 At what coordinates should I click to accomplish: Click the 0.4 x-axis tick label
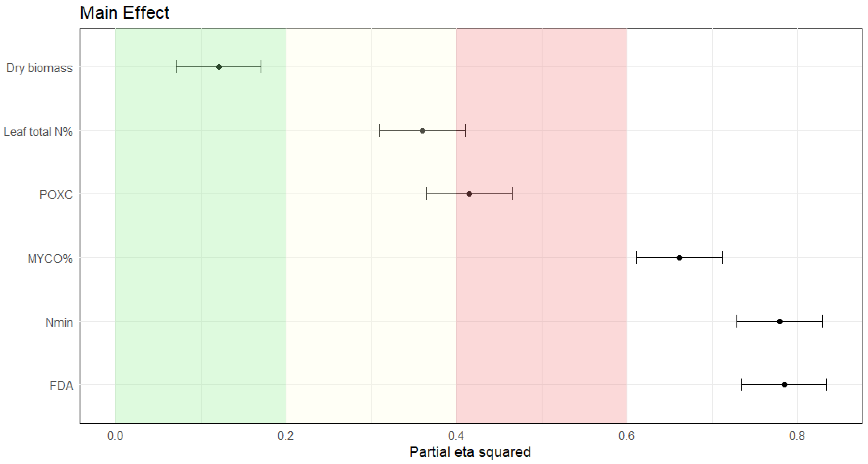pyautogui.click(x=456, y=436)
